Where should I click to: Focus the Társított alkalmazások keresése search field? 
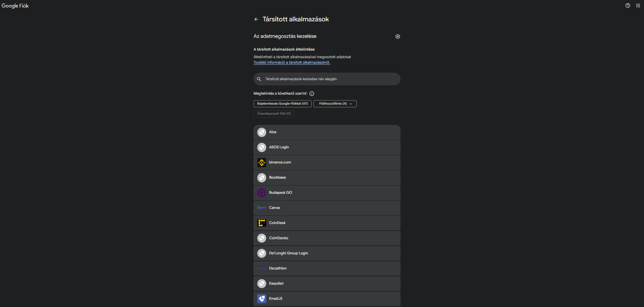(327, 79)
